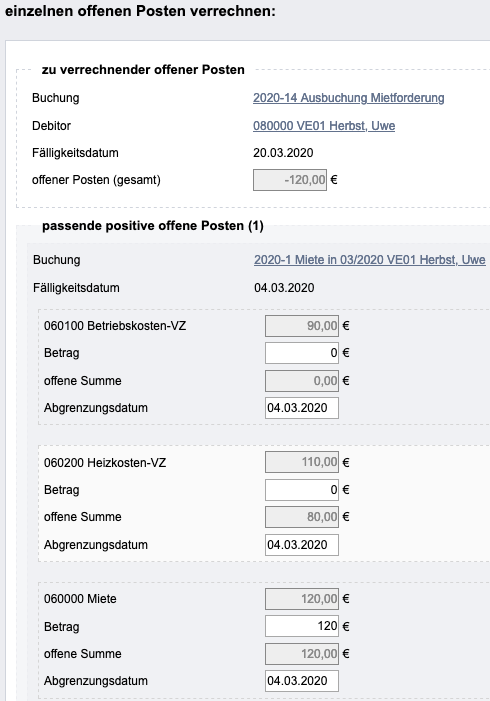The width and height of the screenshot is (490, 701).
Task: Click the Betriebskosten-VZ amount field showing 90,00
Action: point(302,325)
